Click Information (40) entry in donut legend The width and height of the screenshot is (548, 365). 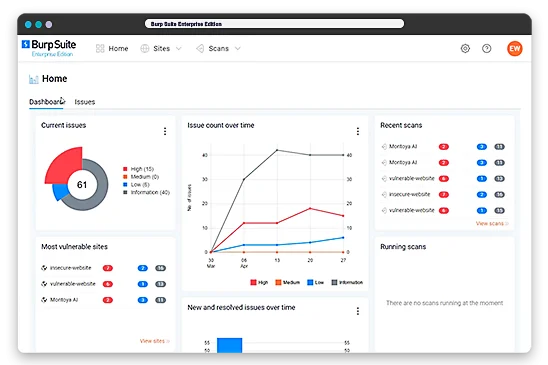(147, 192)
